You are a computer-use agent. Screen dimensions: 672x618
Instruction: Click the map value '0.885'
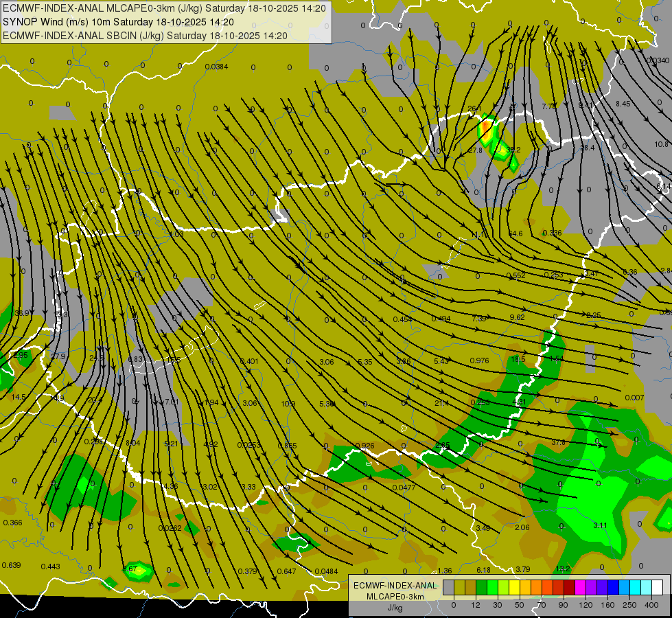(x=287, y=446)
